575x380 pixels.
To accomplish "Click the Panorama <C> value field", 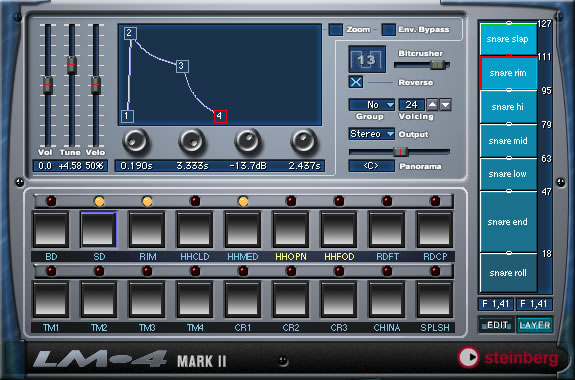I will [x=371, y=166].
